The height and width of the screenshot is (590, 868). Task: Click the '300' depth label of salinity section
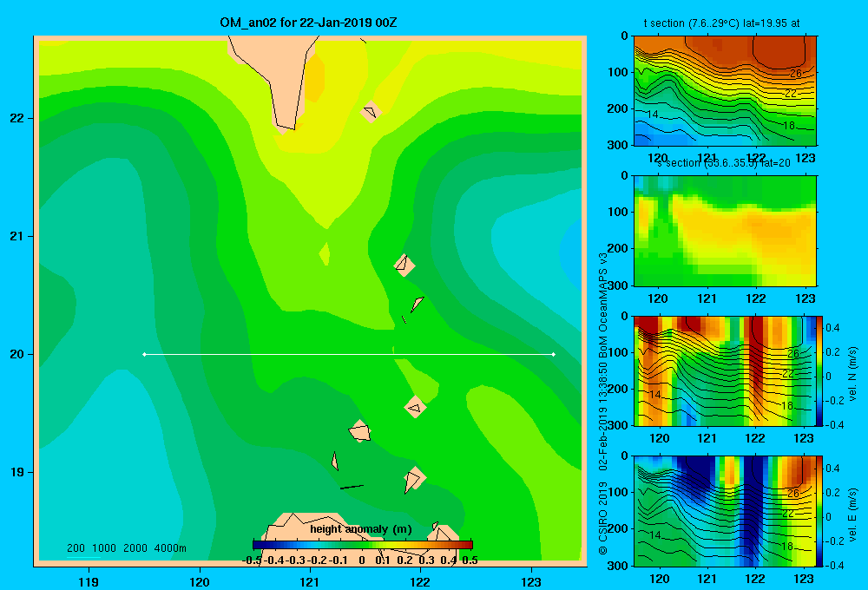coord(620,285)
